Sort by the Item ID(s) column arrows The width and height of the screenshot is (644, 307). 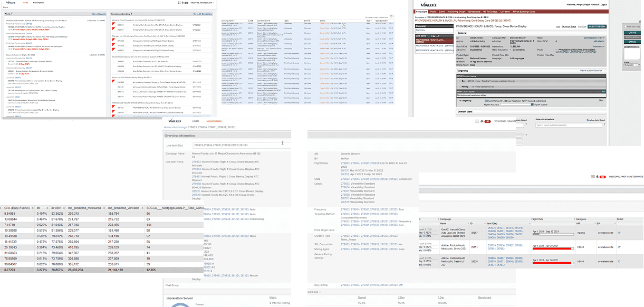[530, 224]
